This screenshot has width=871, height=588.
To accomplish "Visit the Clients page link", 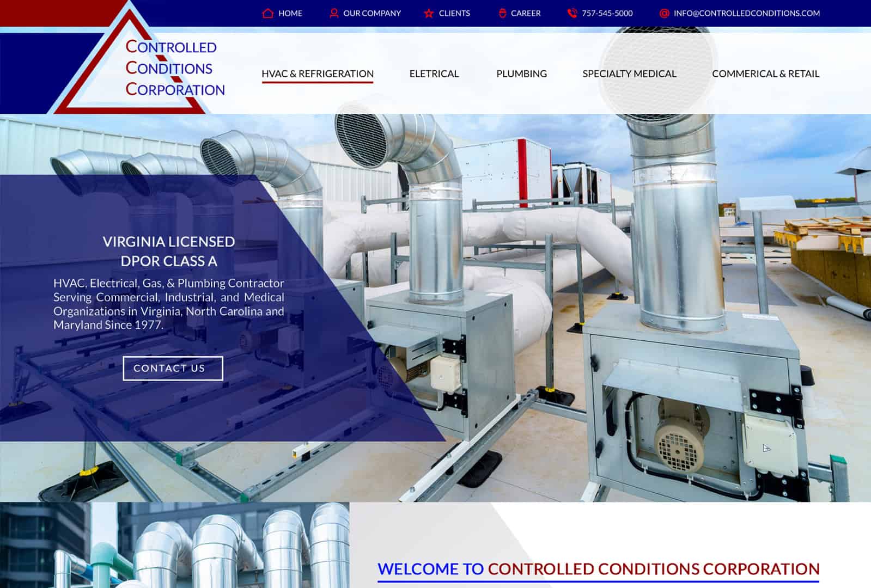I will 454,13.
